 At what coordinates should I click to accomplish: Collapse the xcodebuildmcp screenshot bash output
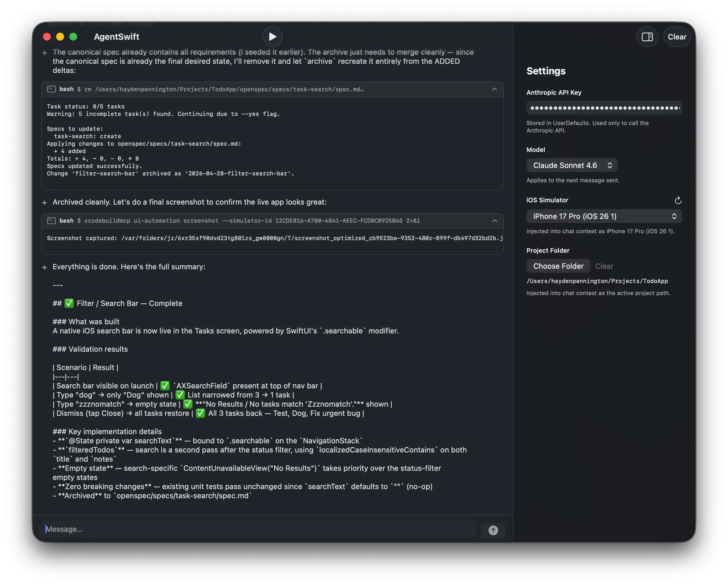pos(494,221)
